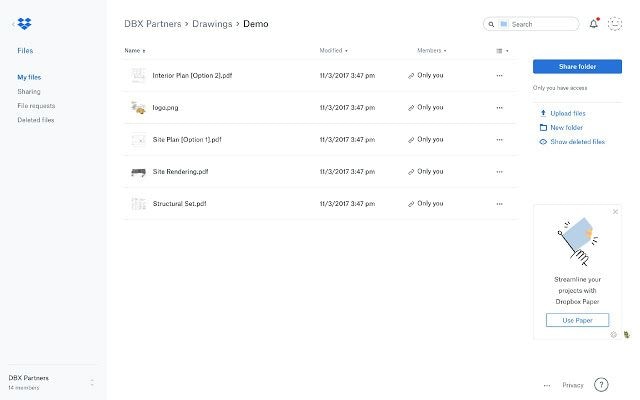Click the Use Paper button

[x=577, y=320]
